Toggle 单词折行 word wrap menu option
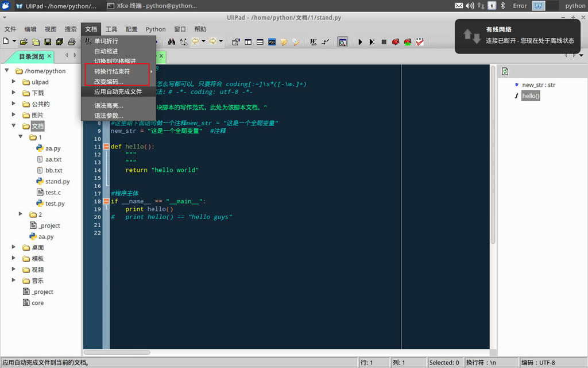This screenshot has height=368, width=588. coord(107,41)
